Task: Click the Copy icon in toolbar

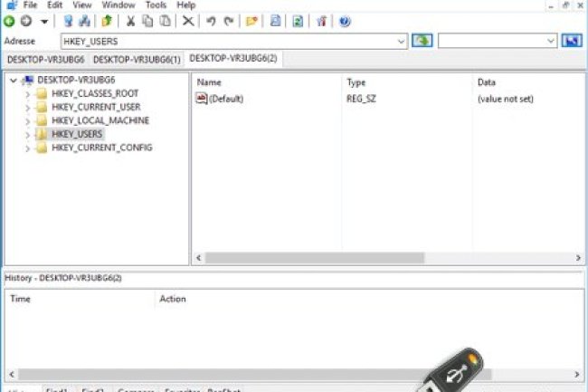Action: click(147, 21)
